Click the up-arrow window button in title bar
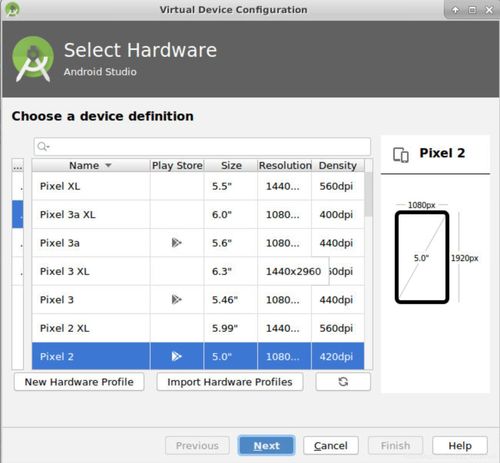Image resolution: width=500 pixels, height=463 pixels. coord(455,10)
